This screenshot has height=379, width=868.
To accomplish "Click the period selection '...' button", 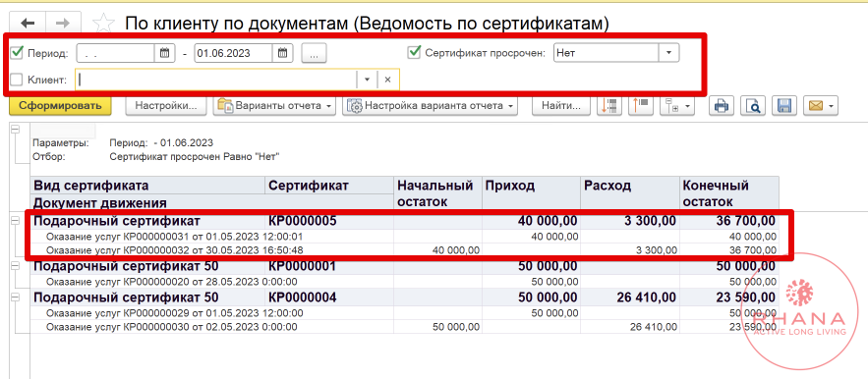I will pos(314,54).
